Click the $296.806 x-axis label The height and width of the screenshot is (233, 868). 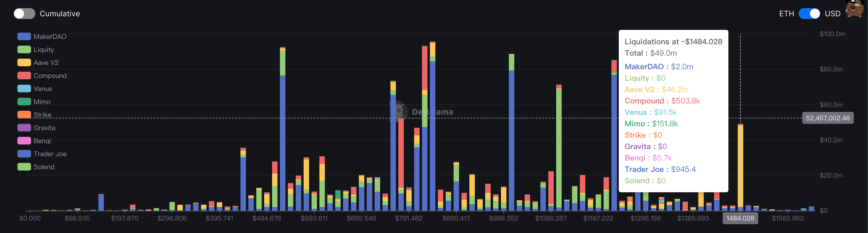(x=172, y=218)
